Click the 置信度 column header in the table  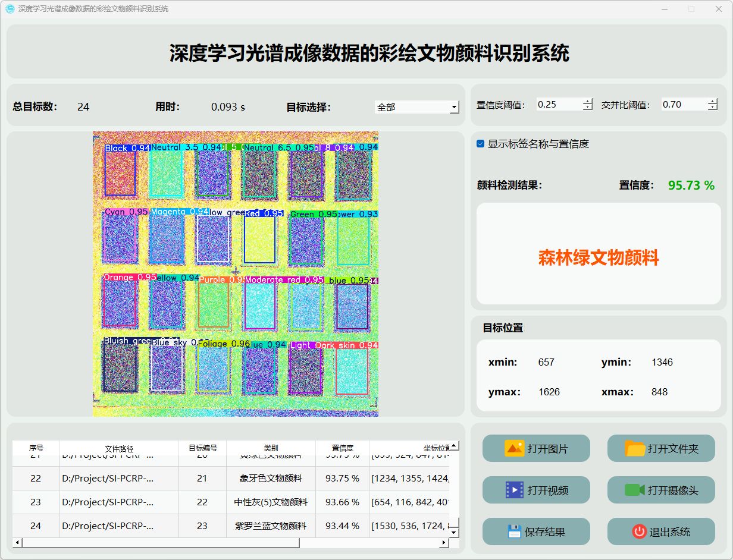click(x=342, y=448)
